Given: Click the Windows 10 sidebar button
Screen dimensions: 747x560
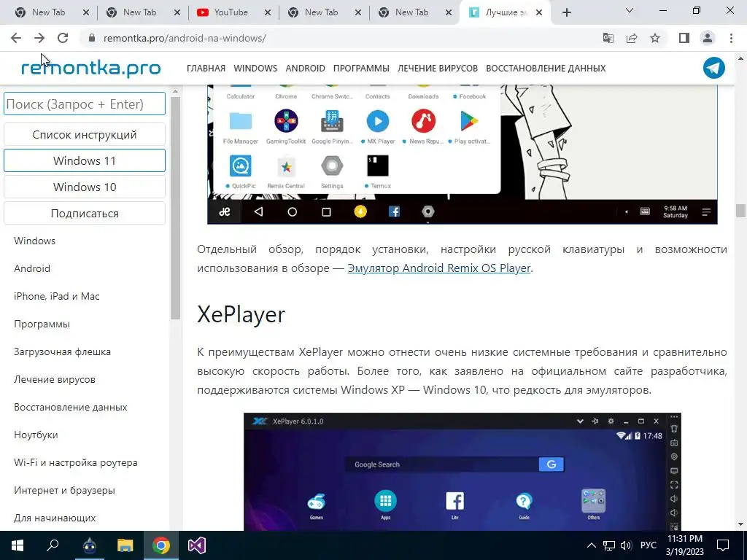Looking at the screenshot, I should coord(85,187).
